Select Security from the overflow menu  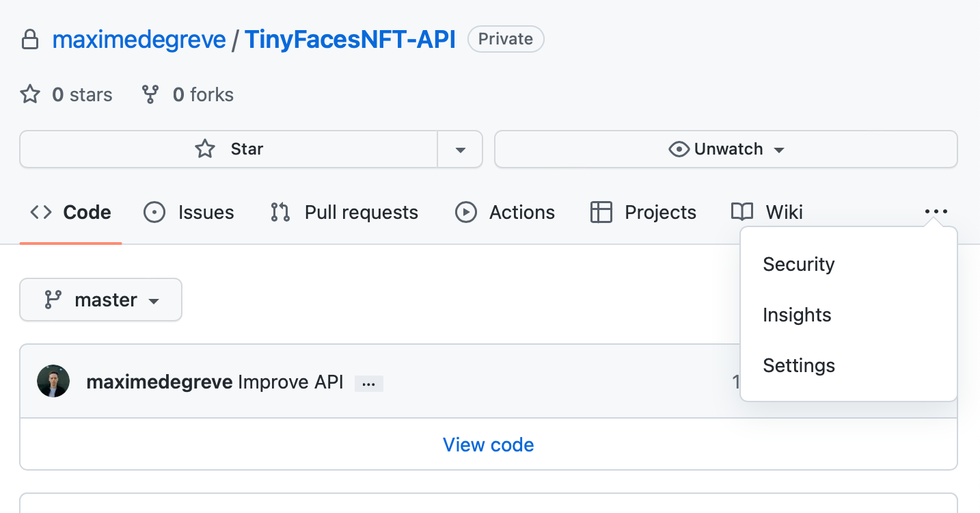(x=798, y=265)
